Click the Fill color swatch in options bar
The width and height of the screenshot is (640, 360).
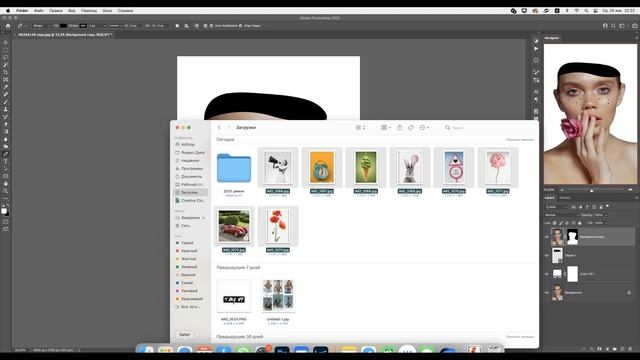coord(63,25)
